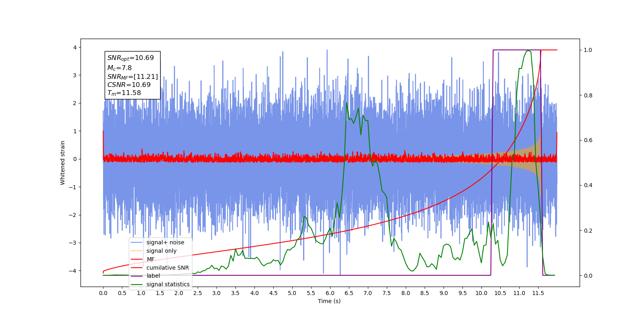Click the CSNR=10.69 annotation

(x=129, y=85)
